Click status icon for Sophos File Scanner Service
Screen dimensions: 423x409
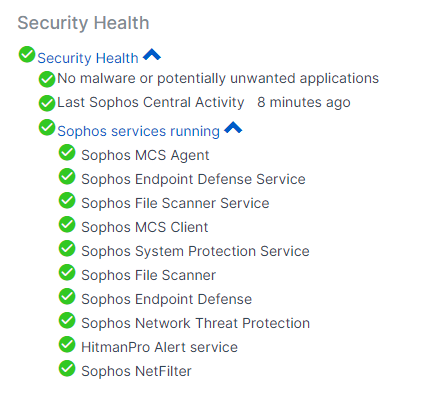point(67,200)
